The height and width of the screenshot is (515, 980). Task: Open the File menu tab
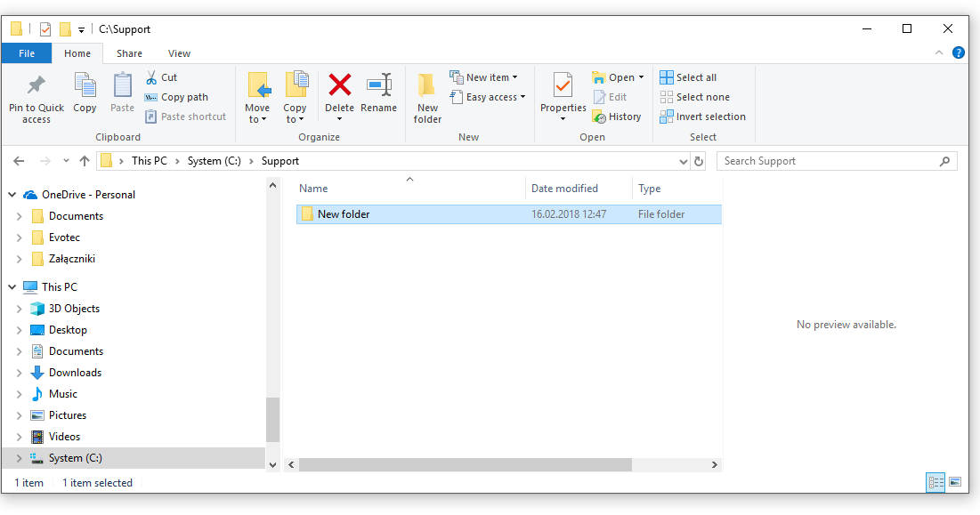pyautogui.click(x=27, y=53)
